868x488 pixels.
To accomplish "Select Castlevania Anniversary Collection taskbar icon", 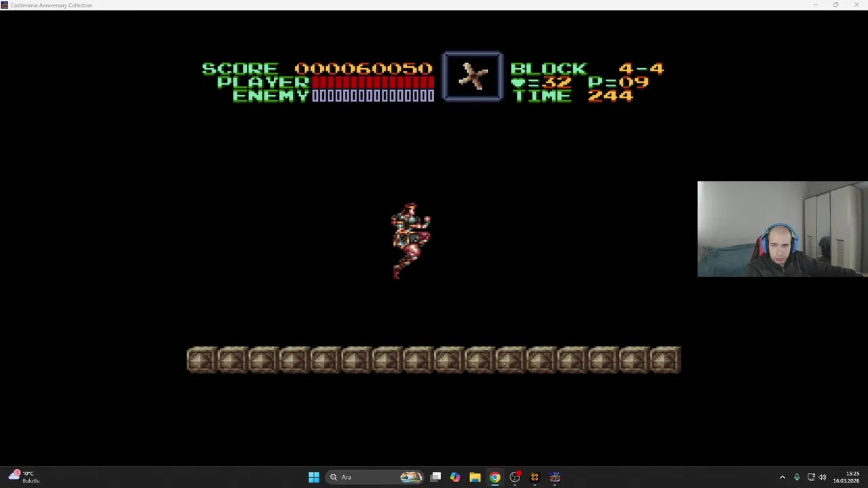I will [555, 477].
